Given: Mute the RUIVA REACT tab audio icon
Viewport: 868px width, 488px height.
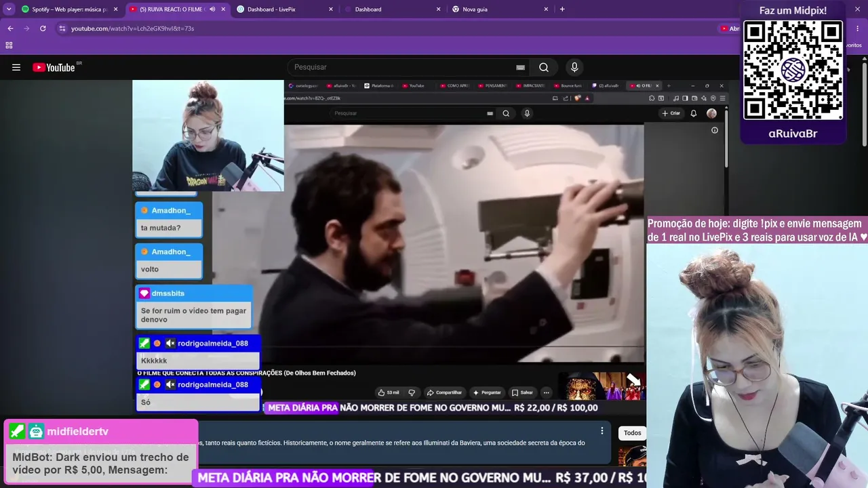Looking at the screenshot, I should click(x=212, y=9).
